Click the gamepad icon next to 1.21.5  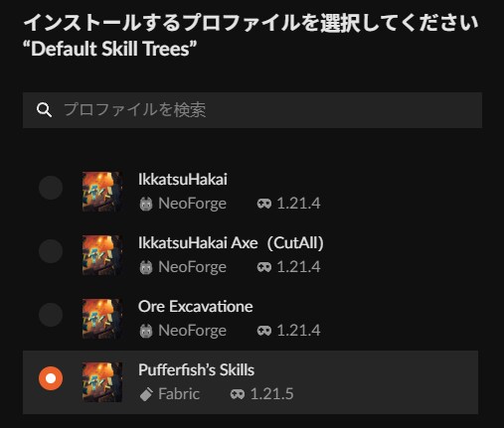(238, 394)
